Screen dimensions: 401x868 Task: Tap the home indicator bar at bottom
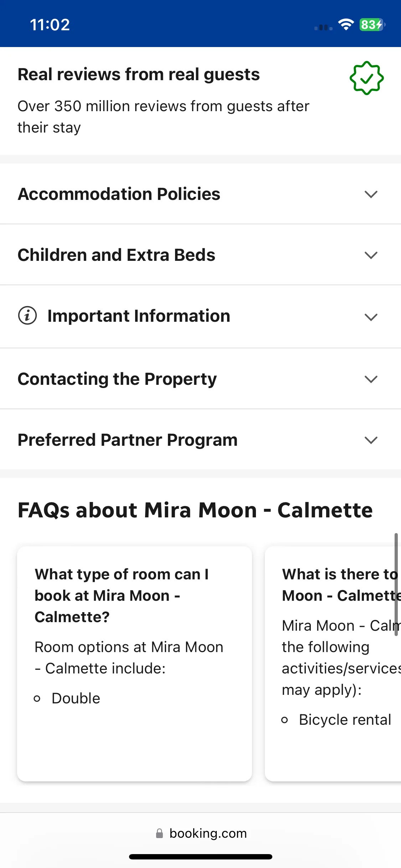pos(201,857)
